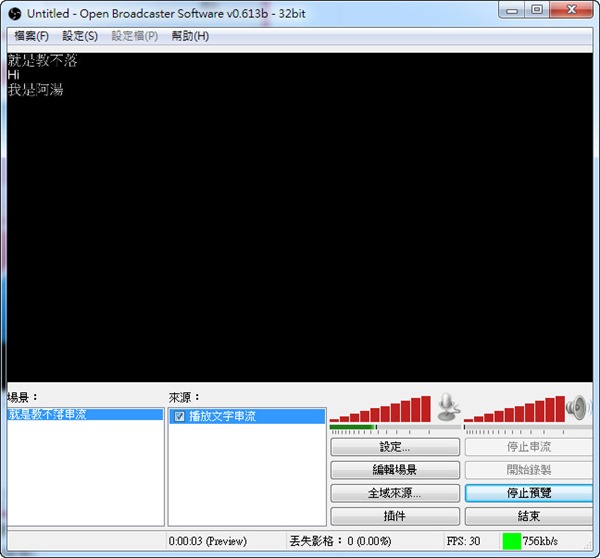Select the 播放文字串流 source row
Image resolution: width=600 pixels, height=558 pixels.
[x=247, y=416]
